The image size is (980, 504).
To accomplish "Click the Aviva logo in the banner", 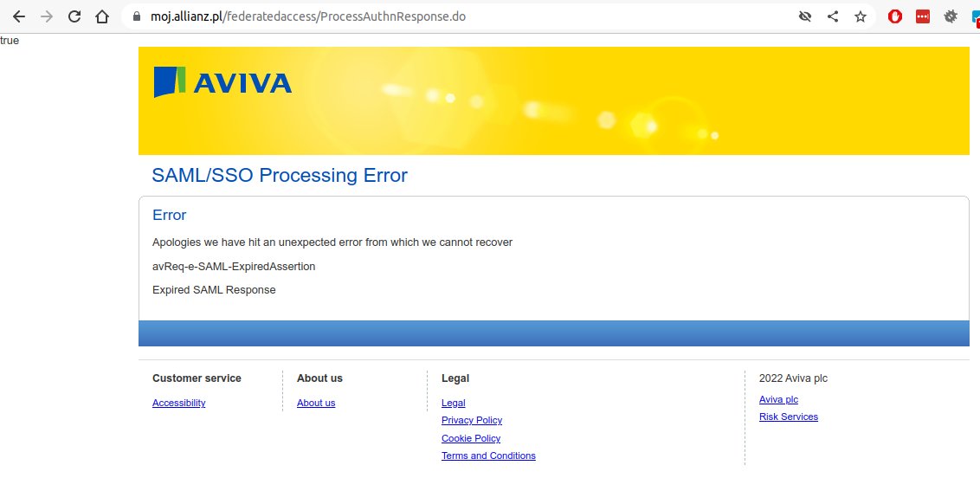I will [222, 82].
